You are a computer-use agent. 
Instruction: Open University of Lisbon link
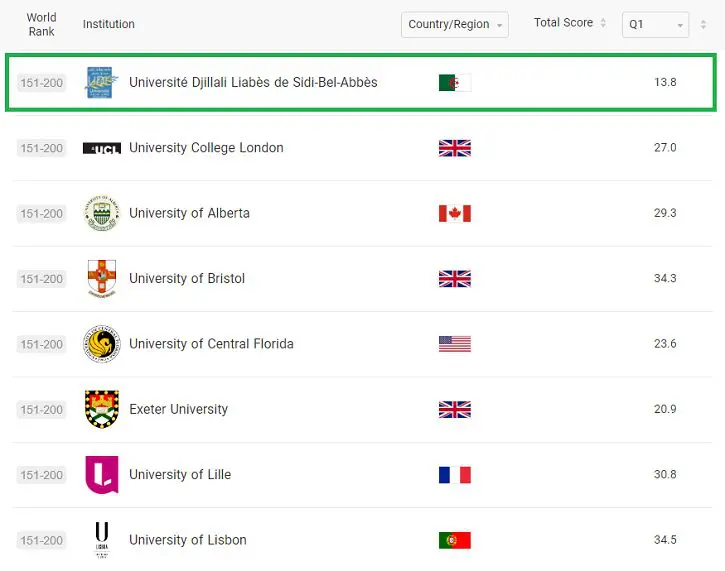(x=188, y=540)
